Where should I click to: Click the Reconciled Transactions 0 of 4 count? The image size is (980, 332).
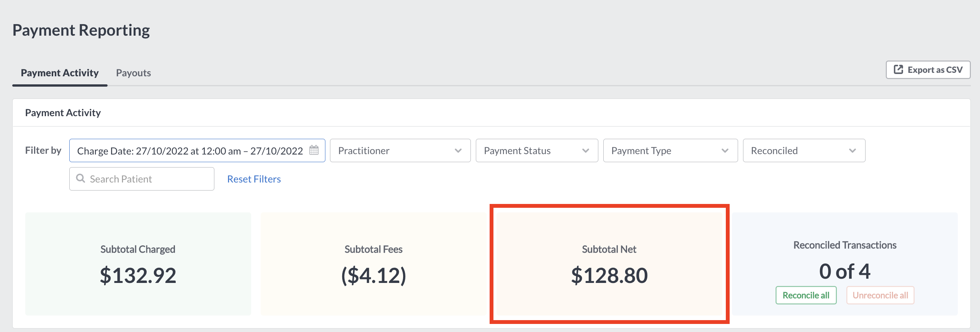tap(844, 271)
